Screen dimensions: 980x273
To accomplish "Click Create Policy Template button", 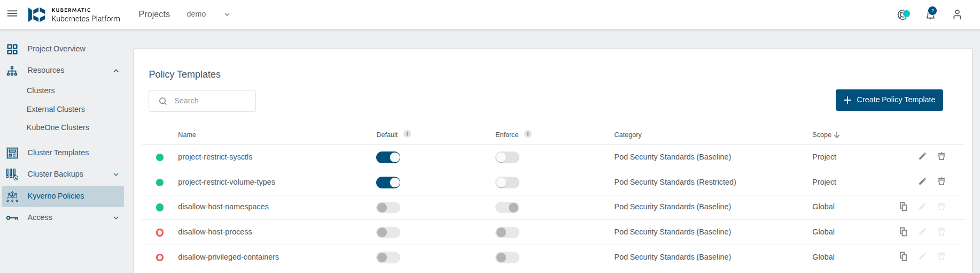I will pyautogui.click(x=889, y=100).
